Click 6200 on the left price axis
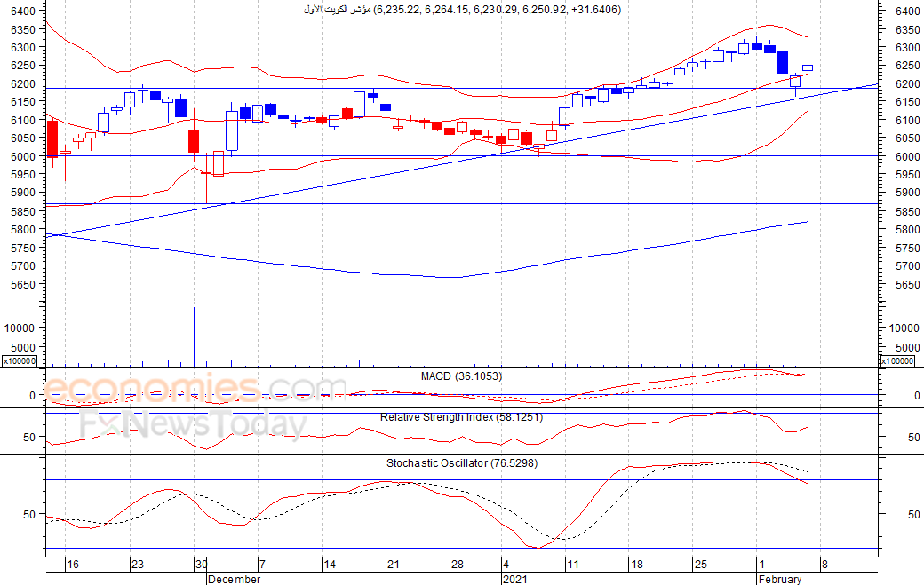The width and height of the screenshot is (924, 585). click(23, 83)
